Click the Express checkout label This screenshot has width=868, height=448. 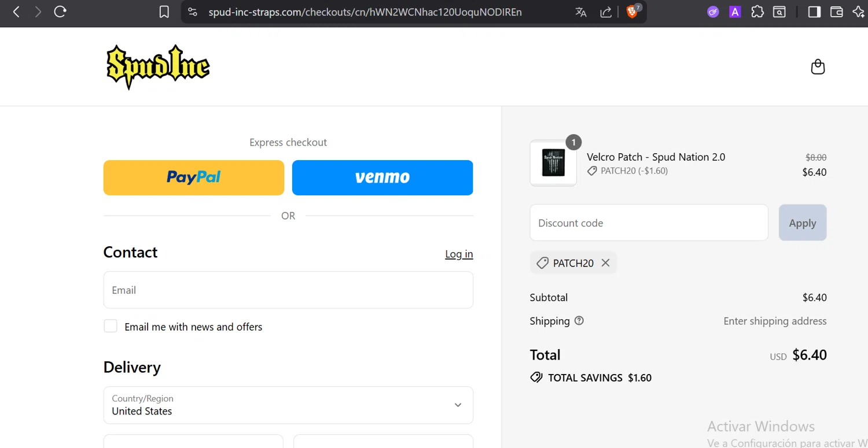(288, 142)
